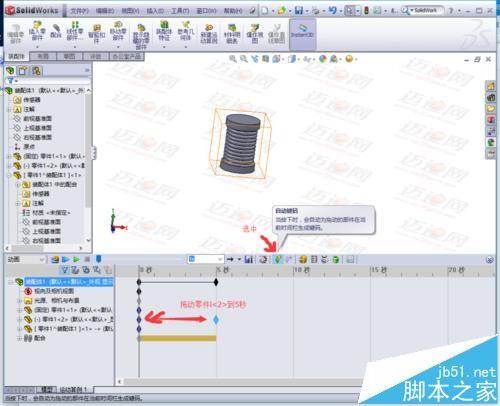Toggle the fourth filter icon above motion tree
Image resolution: width=500 pixels, height=406 pixels.
(97, 270)
